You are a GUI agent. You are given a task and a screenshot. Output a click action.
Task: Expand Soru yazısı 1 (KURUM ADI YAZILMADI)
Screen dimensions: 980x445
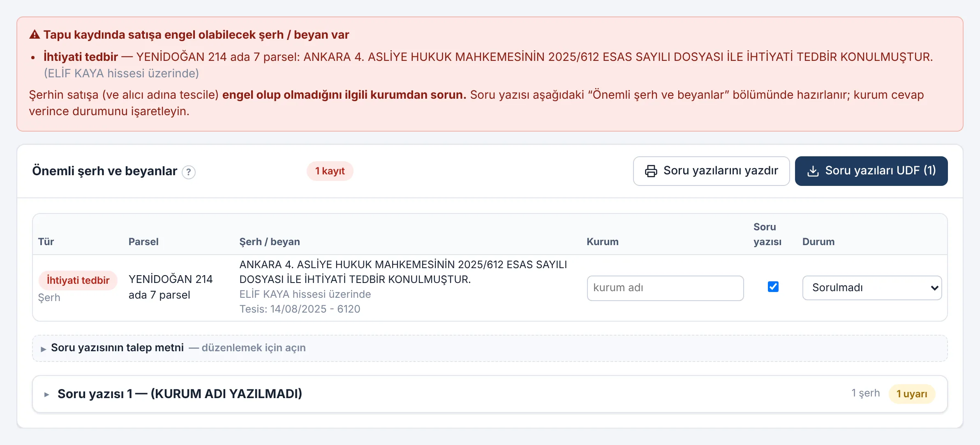pos(490,394)
